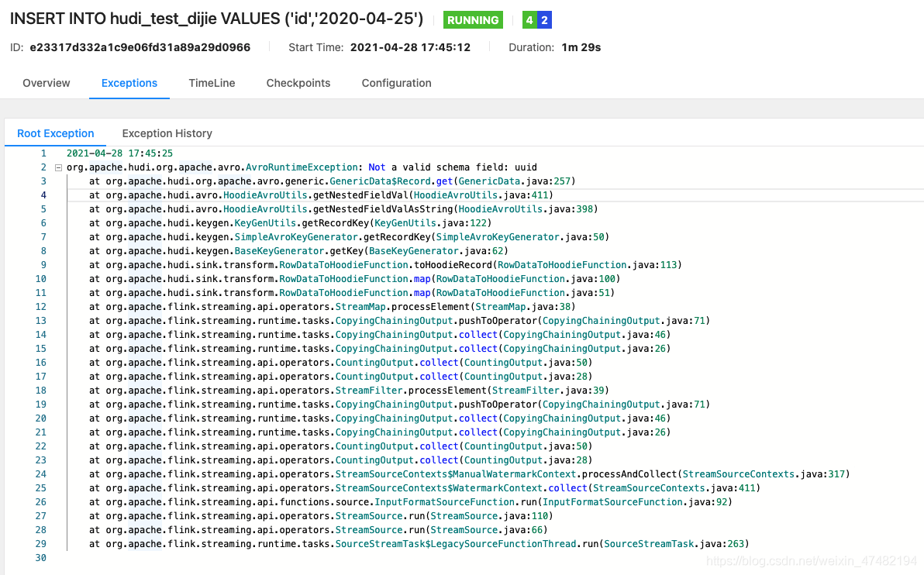
Task: Click the blue task count badge 2
Action: 544,20
